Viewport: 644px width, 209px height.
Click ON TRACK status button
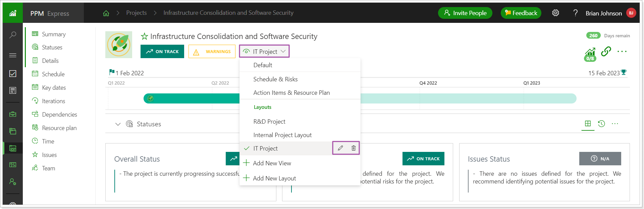(162, 51)
